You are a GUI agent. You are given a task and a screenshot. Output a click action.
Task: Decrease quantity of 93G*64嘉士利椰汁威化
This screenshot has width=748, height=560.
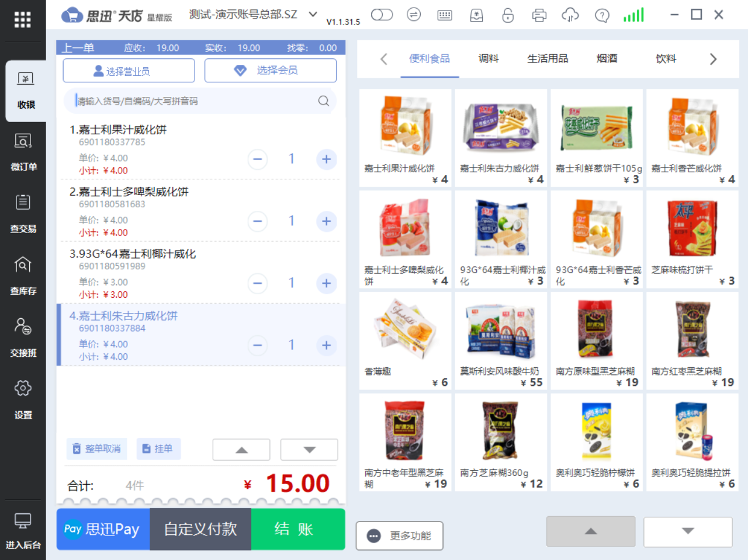pos(257,283)
